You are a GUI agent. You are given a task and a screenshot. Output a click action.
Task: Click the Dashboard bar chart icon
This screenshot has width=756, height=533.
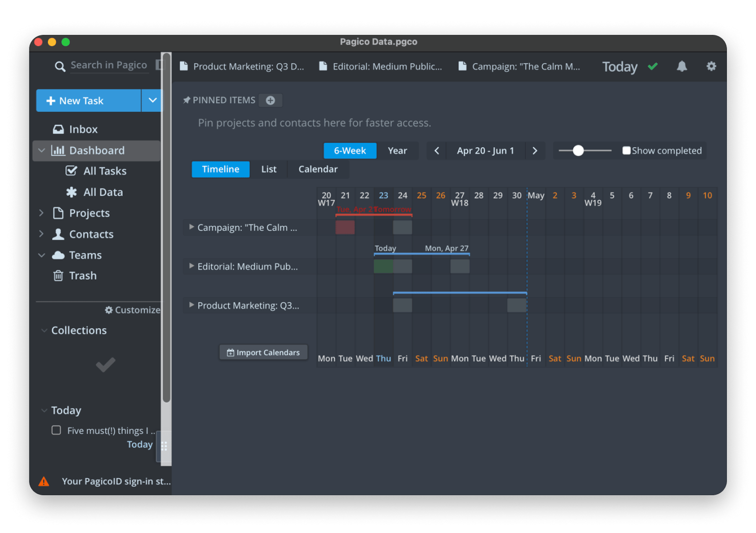58,150
